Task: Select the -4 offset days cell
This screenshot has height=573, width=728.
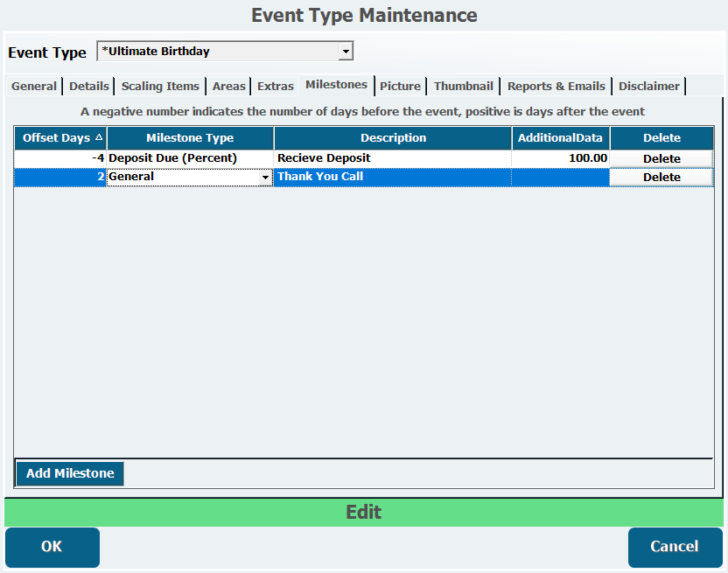Action: point(60,158)
